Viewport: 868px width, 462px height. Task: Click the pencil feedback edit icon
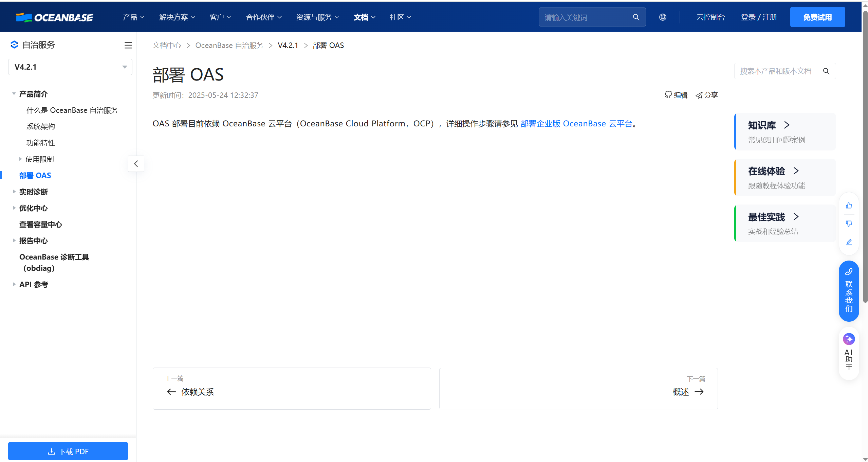click(849, 242)
